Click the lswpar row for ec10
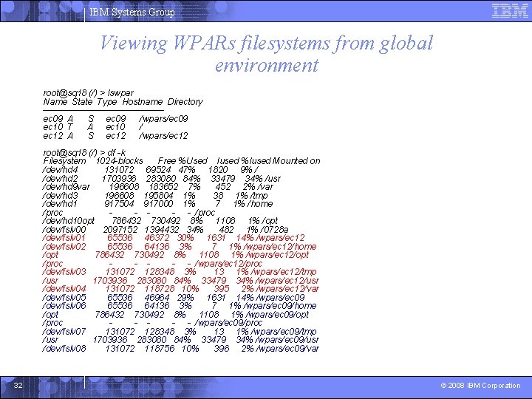Image resolution: width=532 pixels, height=399 pixels. [93, 127]
